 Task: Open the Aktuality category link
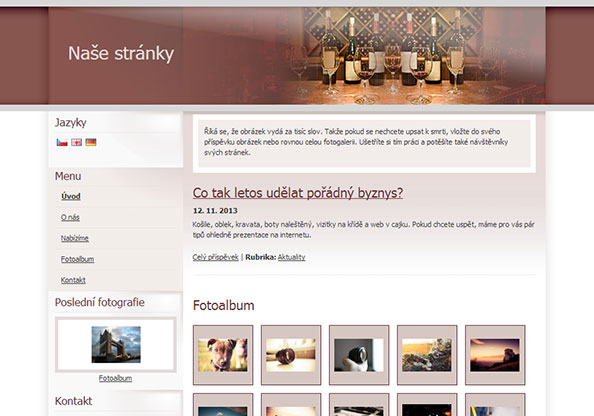click(x=291, y=257)
